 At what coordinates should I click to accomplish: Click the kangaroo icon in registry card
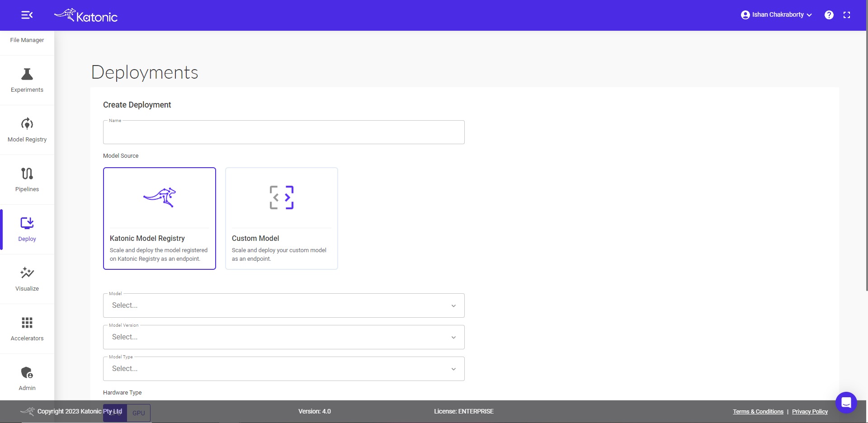[x=160, y=197]
